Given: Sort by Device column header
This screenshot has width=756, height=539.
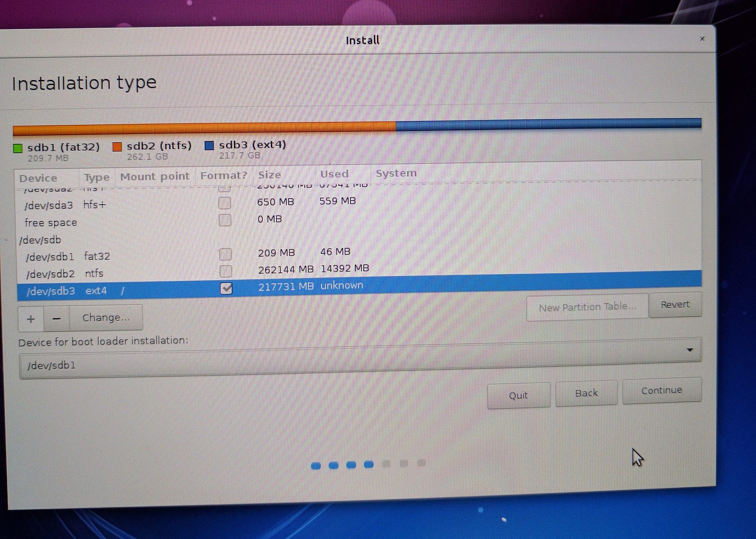Looking at the screenshot, I should (x=38, y=178).
